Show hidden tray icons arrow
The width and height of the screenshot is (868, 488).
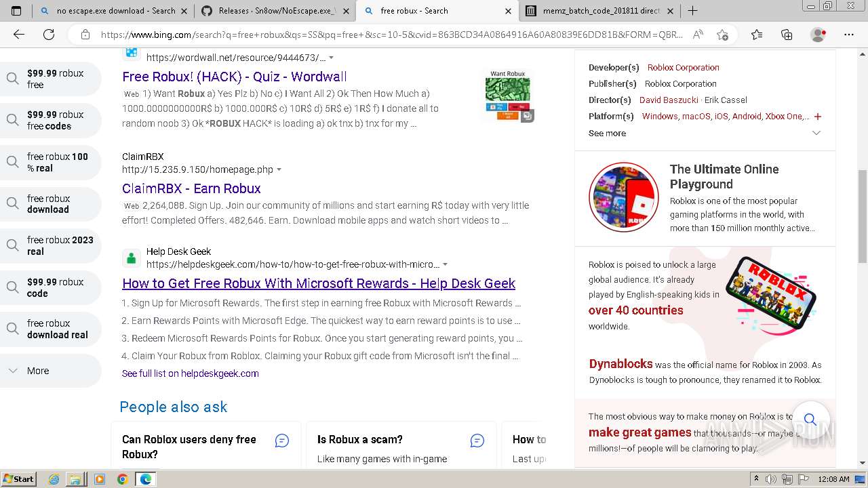click(x=756, y=479)
